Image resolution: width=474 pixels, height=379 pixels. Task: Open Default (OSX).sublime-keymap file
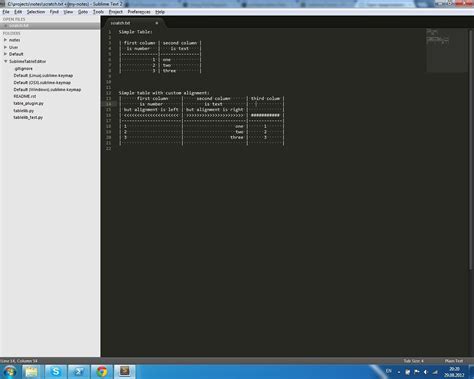(42, 82)
